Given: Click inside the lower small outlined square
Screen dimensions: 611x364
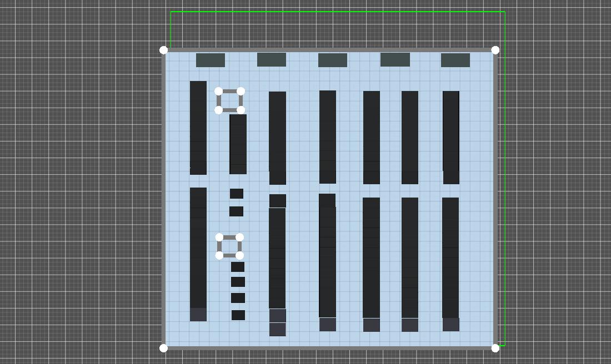Looking at the screenshot, I should [230, 246].
